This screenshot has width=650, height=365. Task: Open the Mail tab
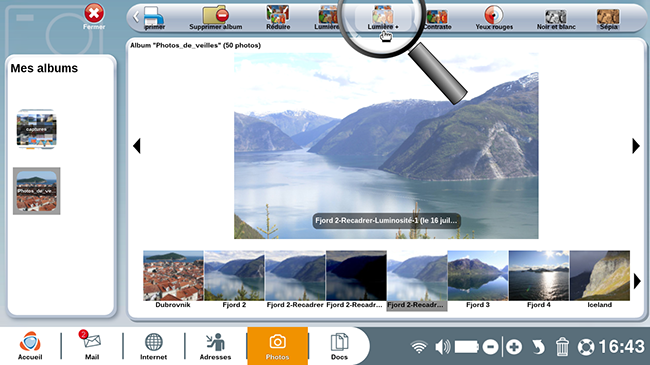click(x=92, y=346)
